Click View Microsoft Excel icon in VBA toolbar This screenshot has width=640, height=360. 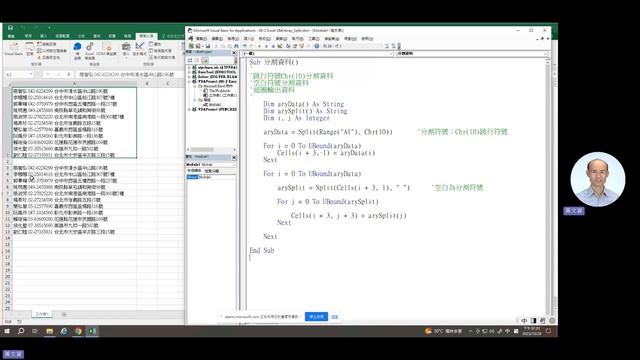click(191, 46)
